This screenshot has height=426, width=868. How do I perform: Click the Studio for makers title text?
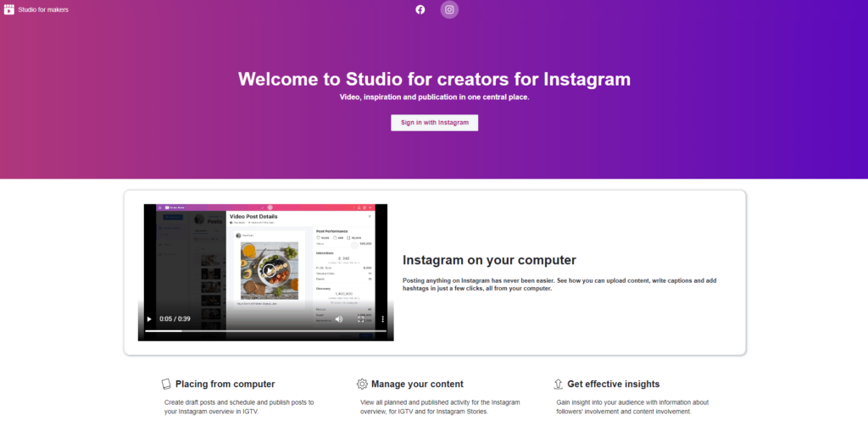pyautogui.click(x=43, y=9)
